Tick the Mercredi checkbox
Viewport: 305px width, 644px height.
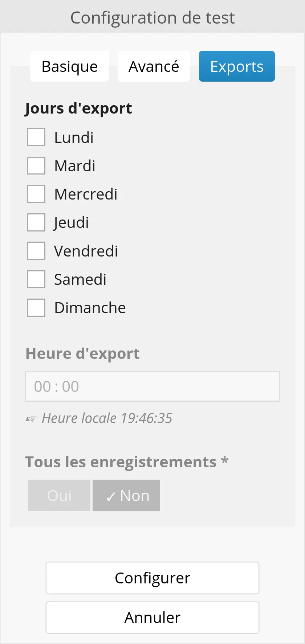tap(36, 194)
